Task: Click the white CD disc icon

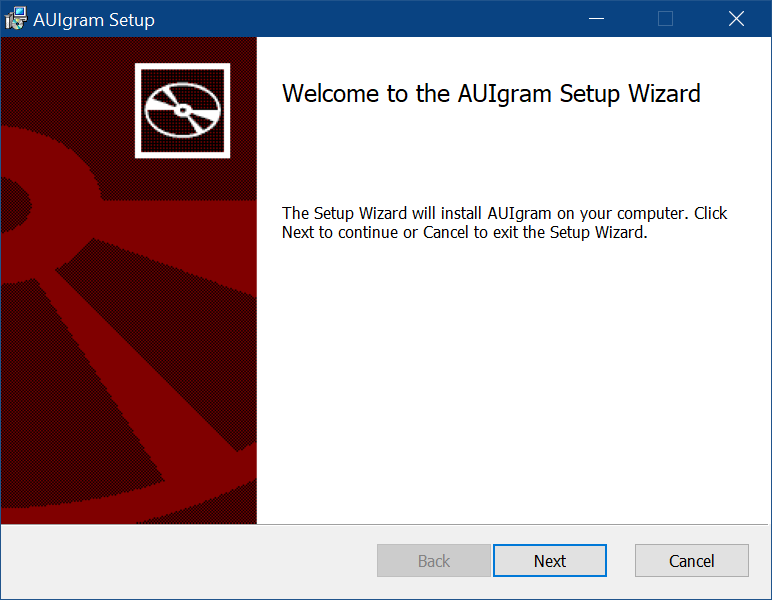Action: tap(182, 110)
